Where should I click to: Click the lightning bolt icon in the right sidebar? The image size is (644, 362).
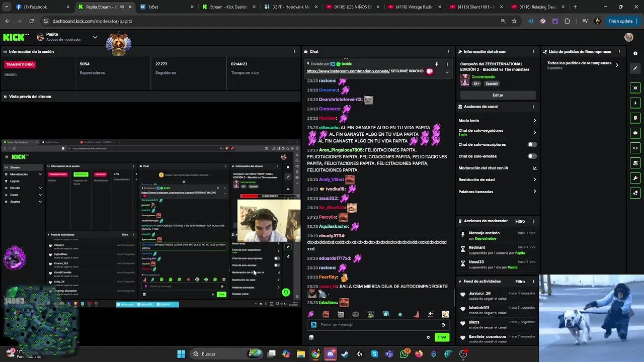point(635,102)
